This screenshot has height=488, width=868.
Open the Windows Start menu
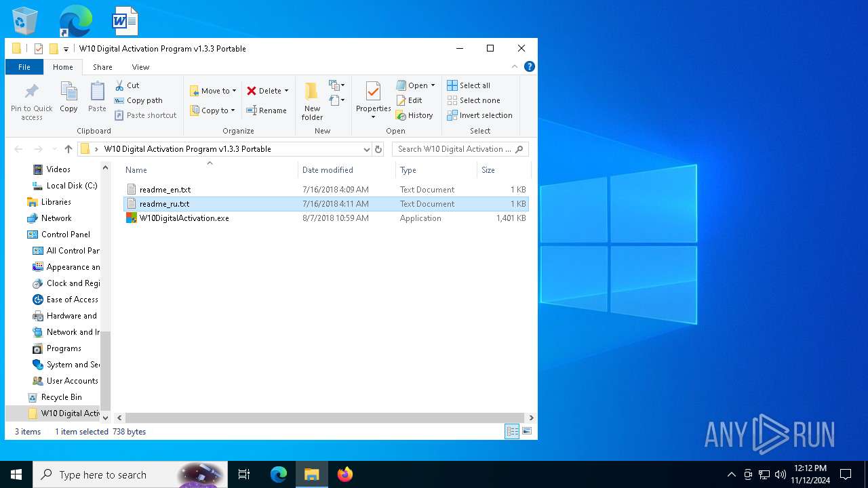(16, 474)
